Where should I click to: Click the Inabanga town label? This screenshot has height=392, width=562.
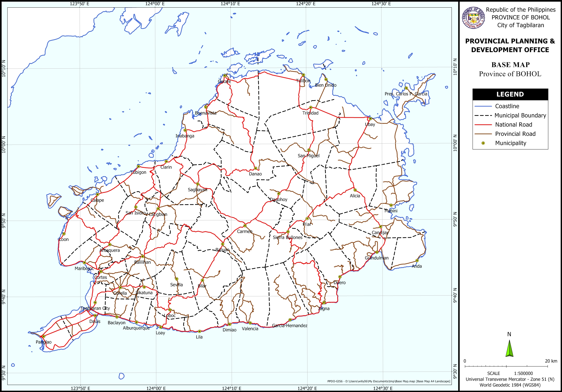pos(185,136)
